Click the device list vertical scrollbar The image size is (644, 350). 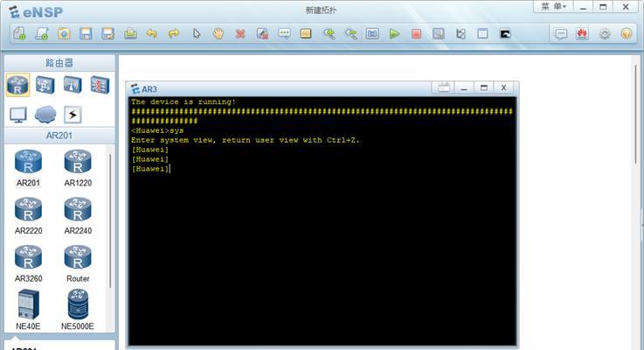point(110,220)
